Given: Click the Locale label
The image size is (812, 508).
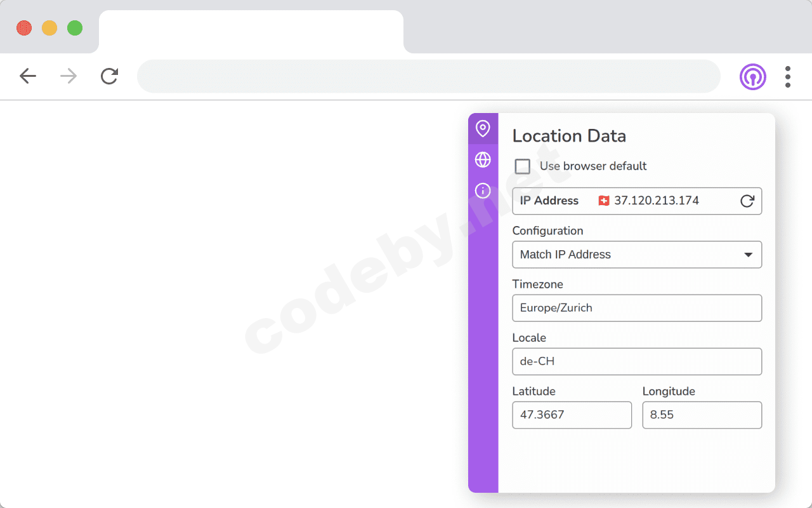Looking at the screenshot, I should 529,338.
